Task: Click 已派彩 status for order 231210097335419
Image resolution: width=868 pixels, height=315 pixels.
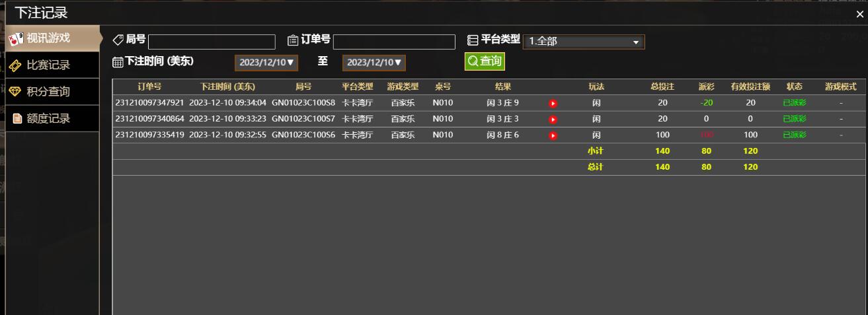Action: [x=795, y=135]
